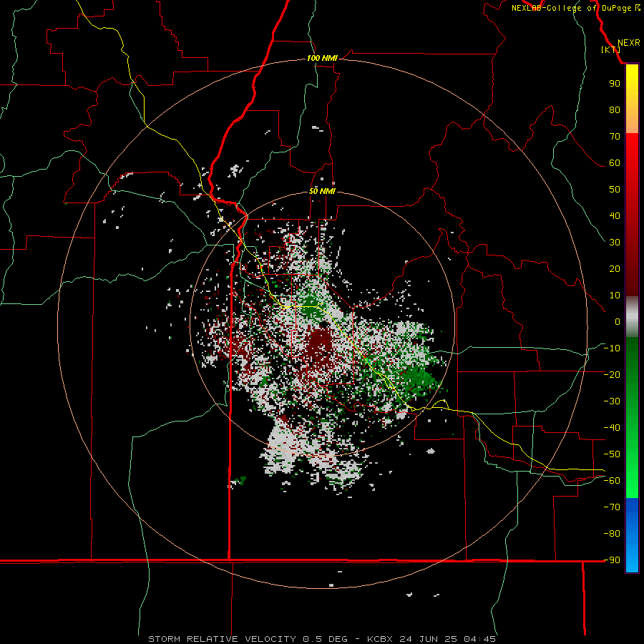Click the KT units label above the scale
Screen dimensions: 644x644
click(x=611, y=49)
